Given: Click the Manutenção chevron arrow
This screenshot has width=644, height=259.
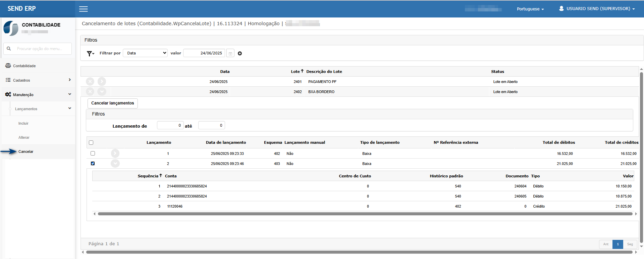Looking at the screenshot, I should 70,94.
